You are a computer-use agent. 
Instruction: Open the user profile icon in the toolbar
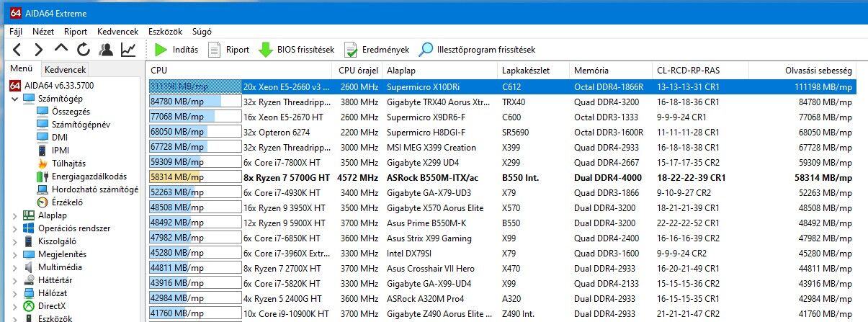click(106, 50)
